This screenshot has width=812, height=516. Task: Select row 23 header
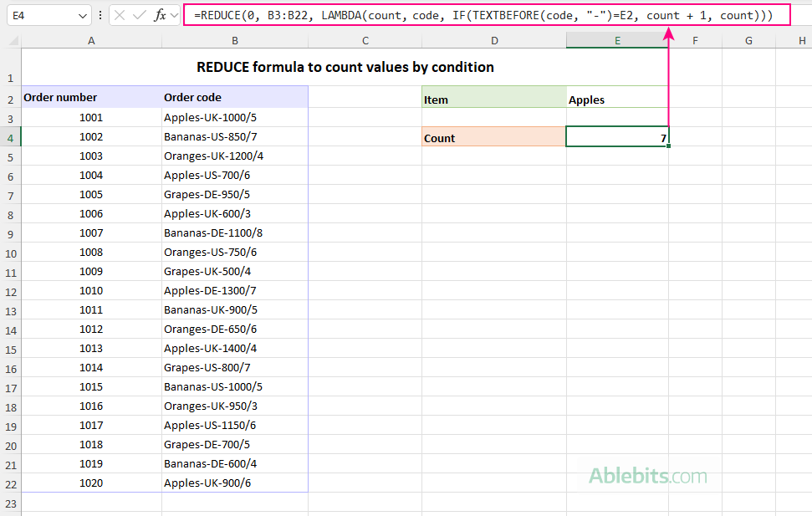tap(10, 503)
